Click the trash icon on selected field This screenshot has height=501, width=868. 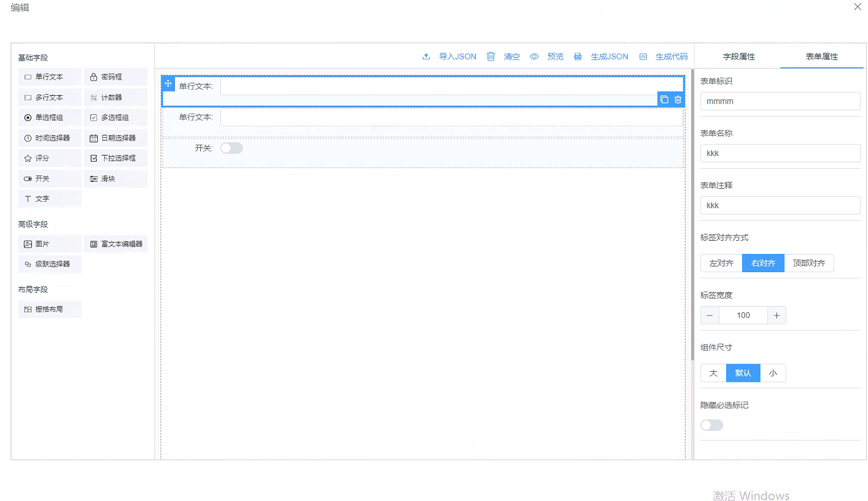coord(678,100)
